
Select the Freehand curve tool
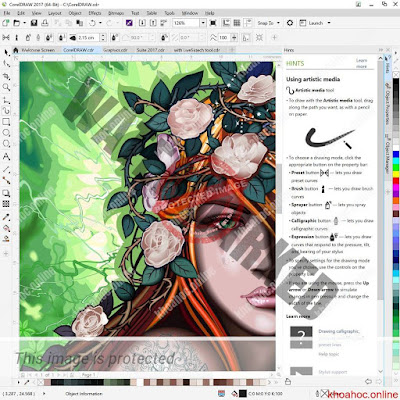coord(6,99)
